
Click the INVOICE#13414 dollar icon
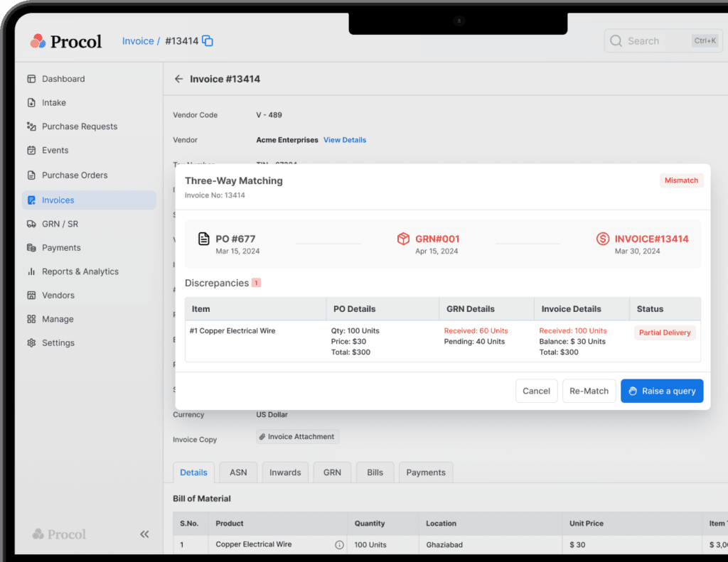[x=603, y=239]
